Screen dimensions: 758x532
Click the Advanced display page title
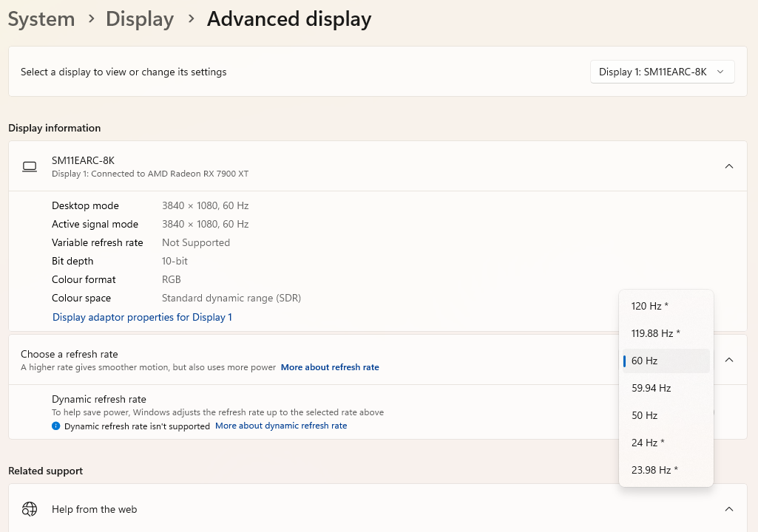289,19
